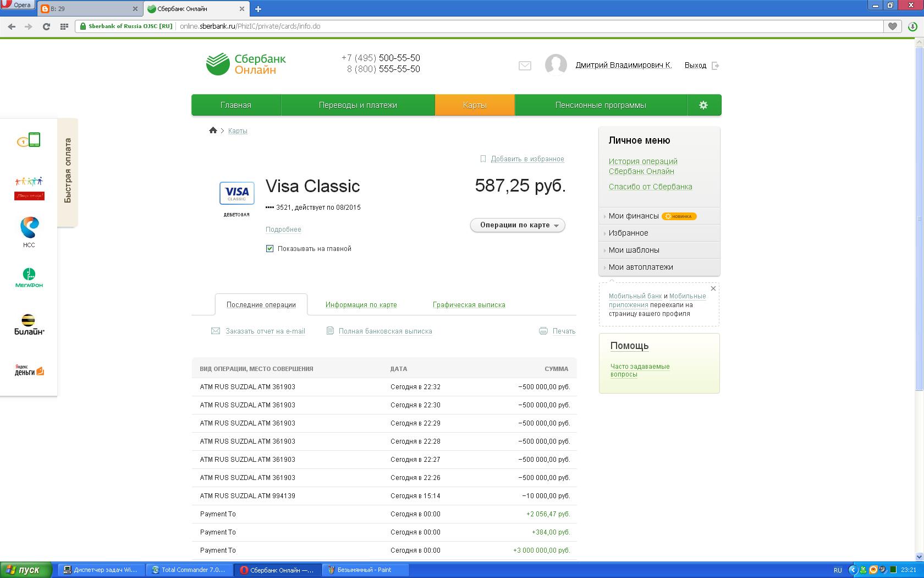Viewport: 924px width, 578px height.
Task: Uncheck Показывать на главной checkbox
Action: [269, 249]
